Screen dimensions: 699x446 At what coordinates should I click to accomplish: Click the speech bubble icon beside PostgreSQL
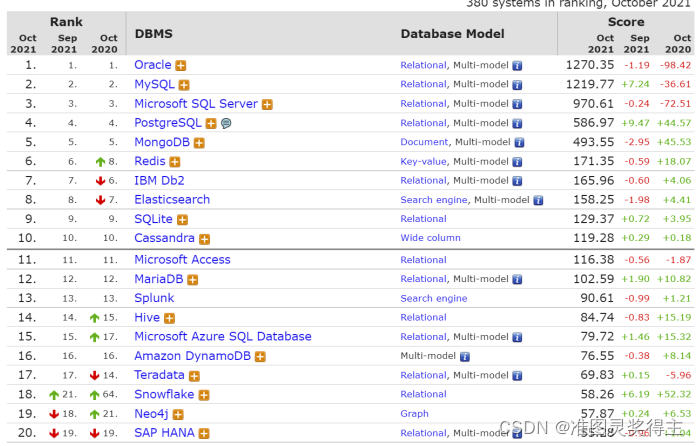click(x=226, y=123)
